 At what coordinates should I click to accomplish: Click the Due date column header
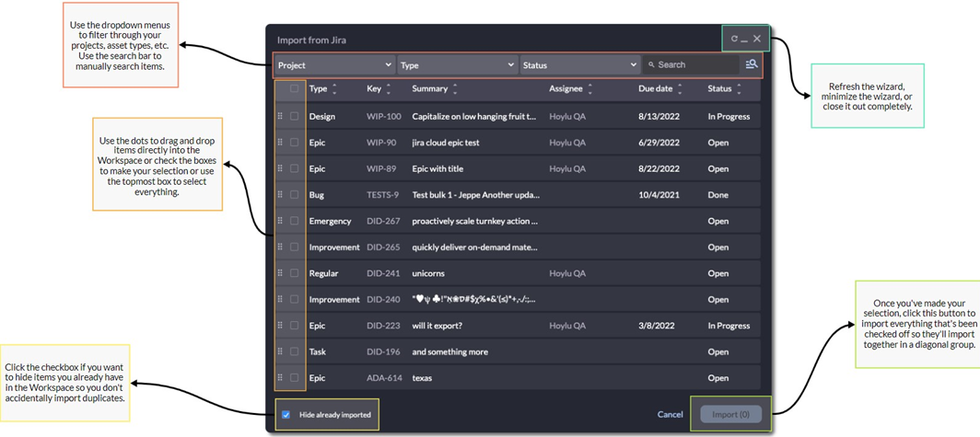coord(656,88)
